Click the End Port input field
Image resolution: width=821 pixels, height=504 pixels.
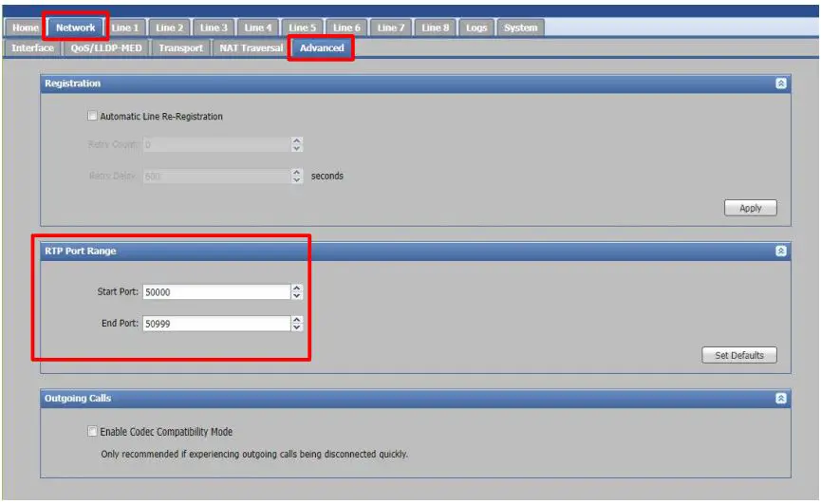click(x=216, y=324)
